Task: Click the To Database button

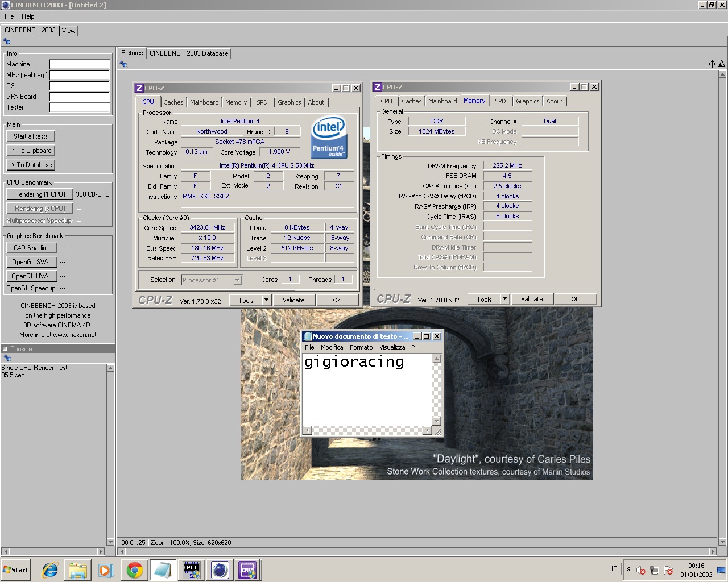Action: 31,165
